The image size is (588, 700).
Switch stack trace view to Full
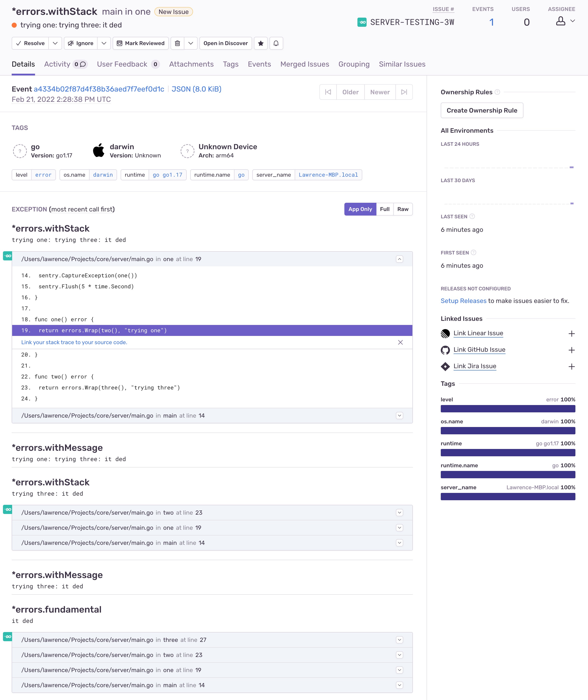coord(385,209)
